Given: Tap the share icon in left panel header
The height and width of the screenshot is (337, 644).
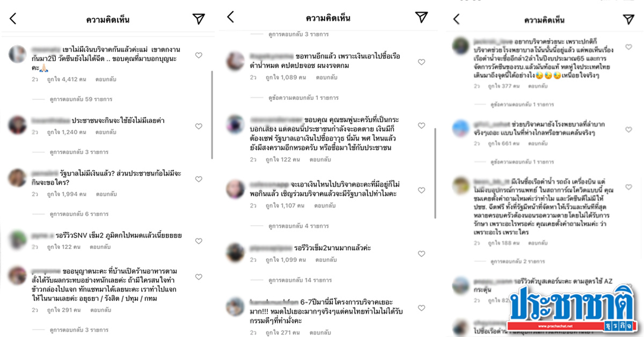Looking at the screenshot, I should 199,19.
